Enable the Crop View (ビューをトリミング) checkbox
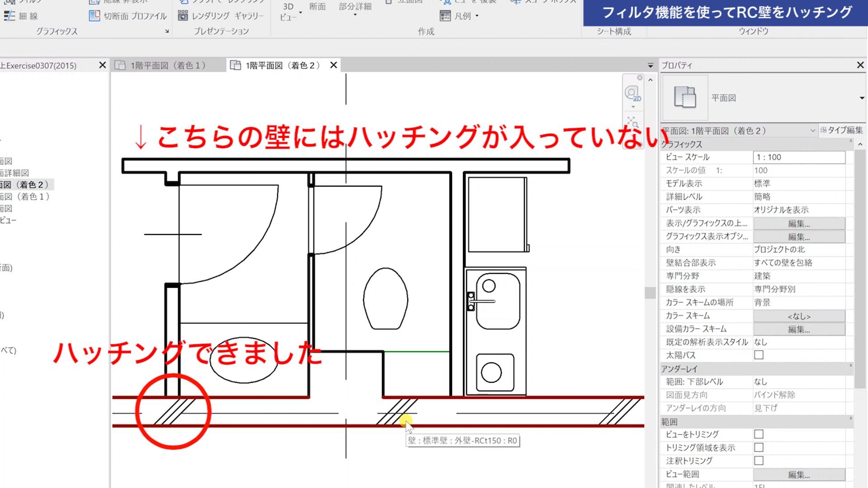The width and height of the screenshot is (868, 488). 759,434
